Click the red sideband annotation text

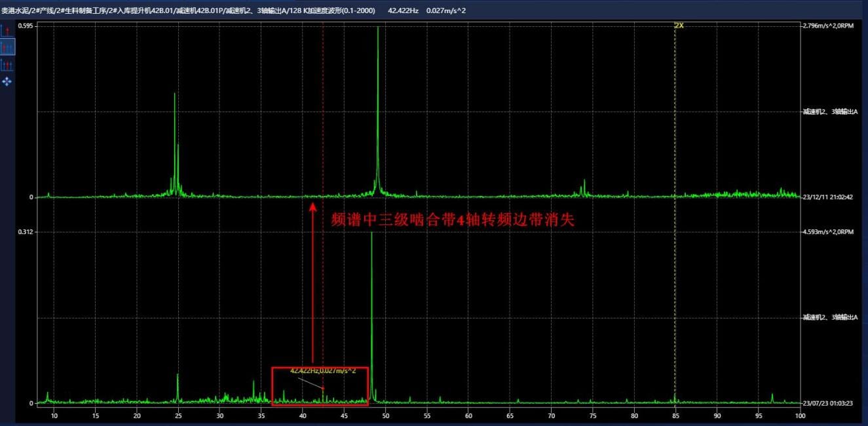(x=452, y=220)
